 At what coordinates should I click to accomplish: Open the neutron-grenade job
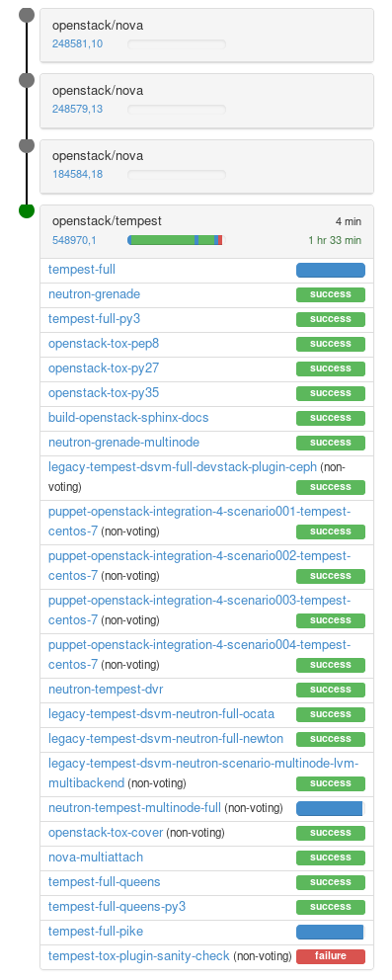click(94, 293)
